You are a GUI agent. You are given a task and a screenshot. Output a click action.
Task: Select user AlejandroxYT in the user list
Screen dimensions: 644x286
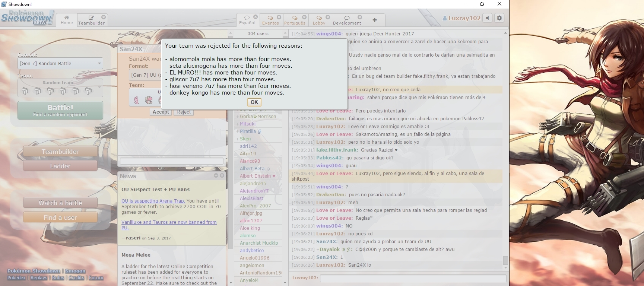pos(254,191)
